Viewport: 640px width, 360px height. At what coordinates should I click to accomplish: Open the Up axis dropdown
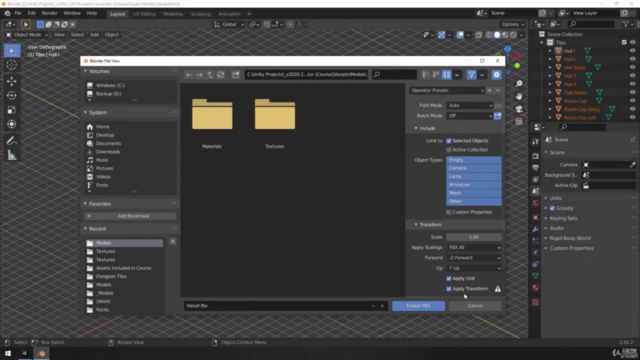[x=474, y=268]
